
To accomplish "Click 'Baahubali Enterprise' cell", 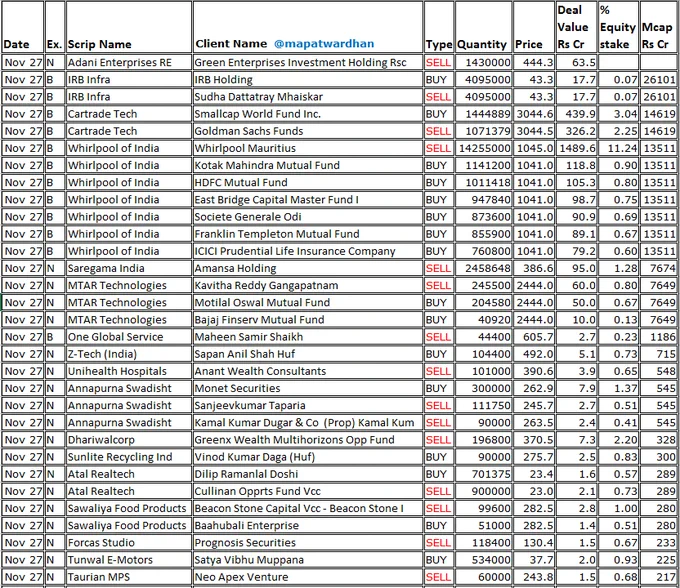I will tap(308, 526).
